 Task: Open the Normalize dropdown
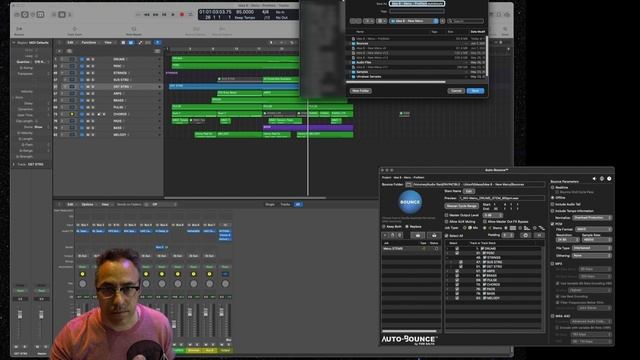click(x=592, y=218)
